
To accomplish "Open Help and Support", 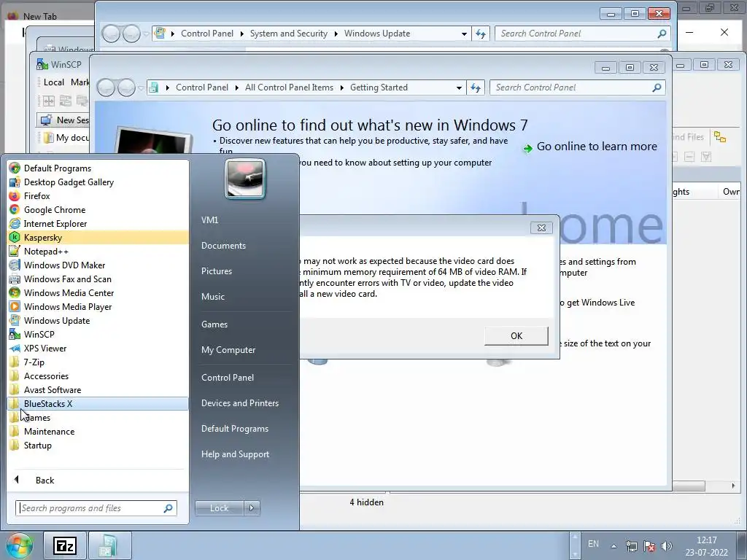I will point(235,454).
